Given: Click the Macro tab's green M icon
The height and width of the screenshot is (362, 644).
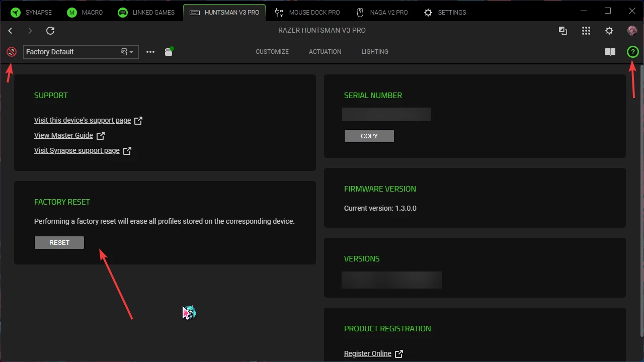Looking at the screenshot, I should pyautogui.click(x=72, y=12).
